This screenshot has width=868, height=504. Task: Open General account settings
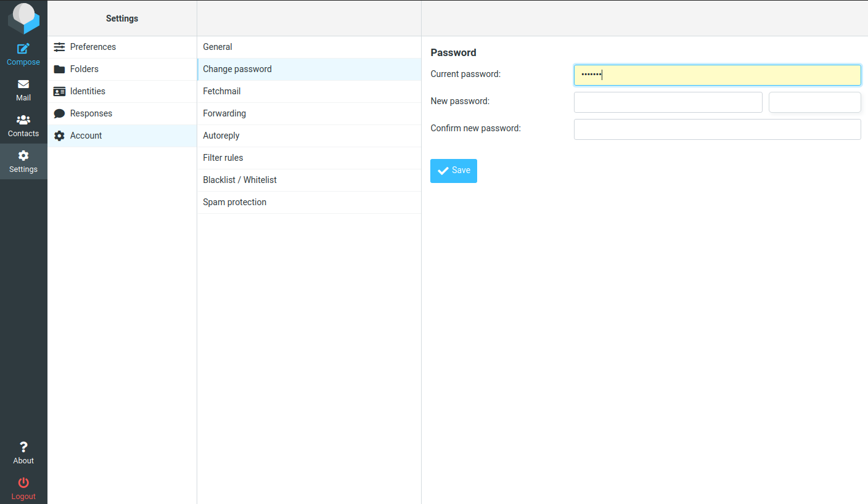point(218,47)
